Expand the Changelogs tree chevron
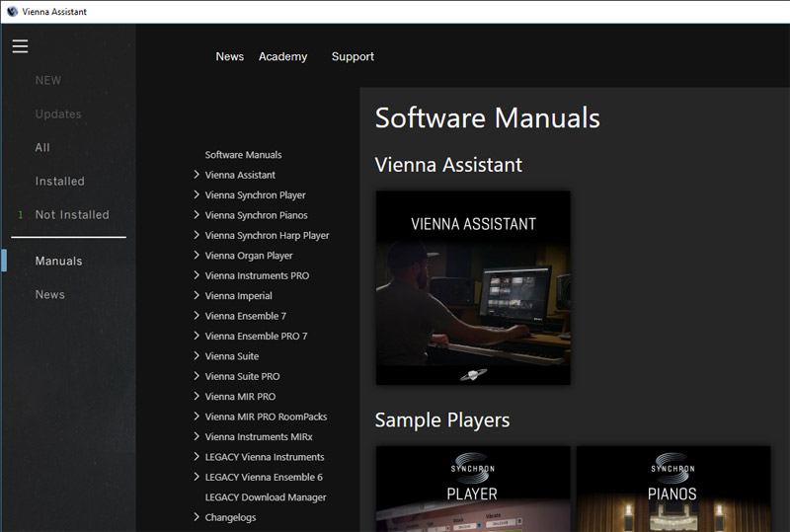Image resolution: width=790 pixels, height=532 pixels. (x=197, y=517)
